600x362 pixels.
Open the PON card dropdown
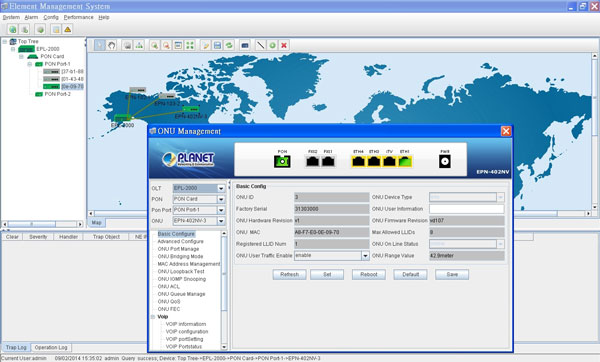click(x=221, y=199)
